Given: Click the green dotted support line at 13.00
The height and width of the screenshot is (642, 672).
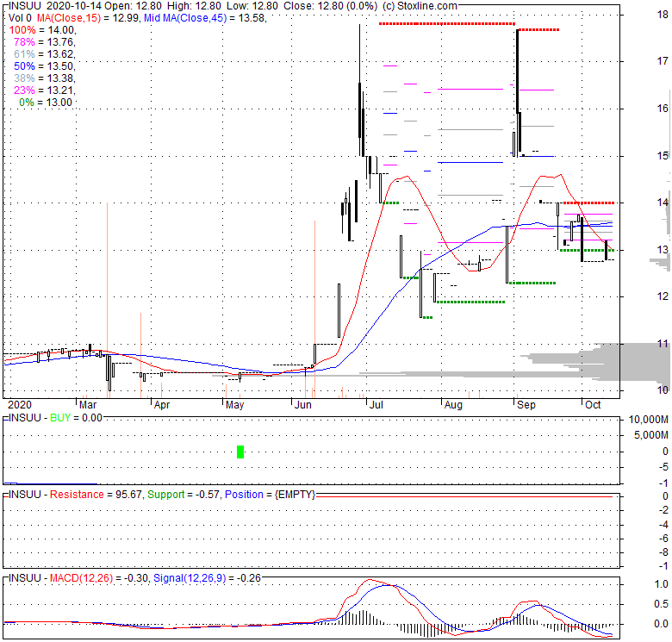Looking at the screenshot, I should coord(588,250).
